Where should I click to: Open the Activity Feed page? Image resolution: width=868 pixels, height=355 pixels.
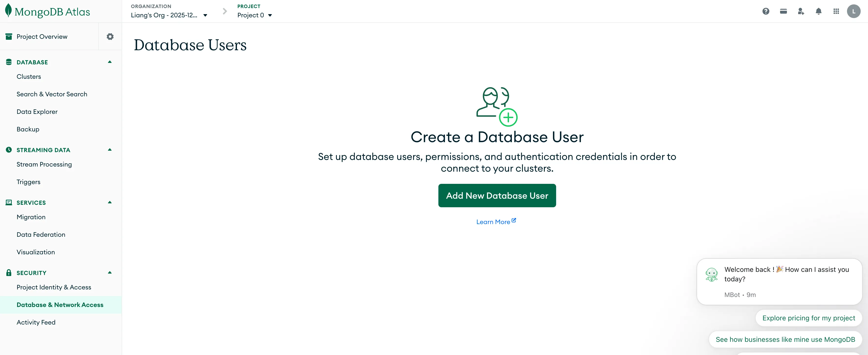tap(36, 322)
